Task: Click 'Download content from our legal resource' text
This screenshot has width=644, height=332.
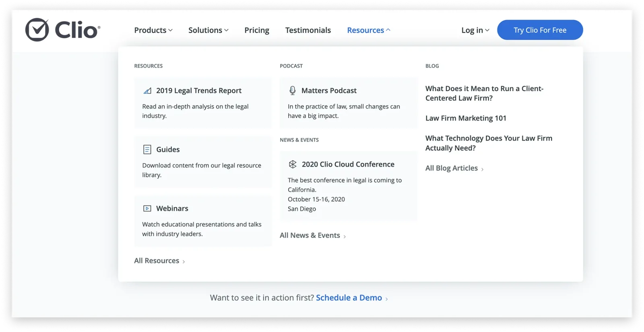Action: point(202,170)
